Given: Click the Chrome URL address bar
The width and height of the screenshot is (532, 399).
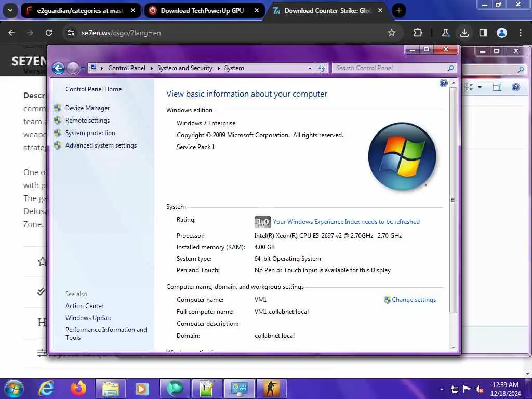Looking at the screenshot, I should point(228,33).
